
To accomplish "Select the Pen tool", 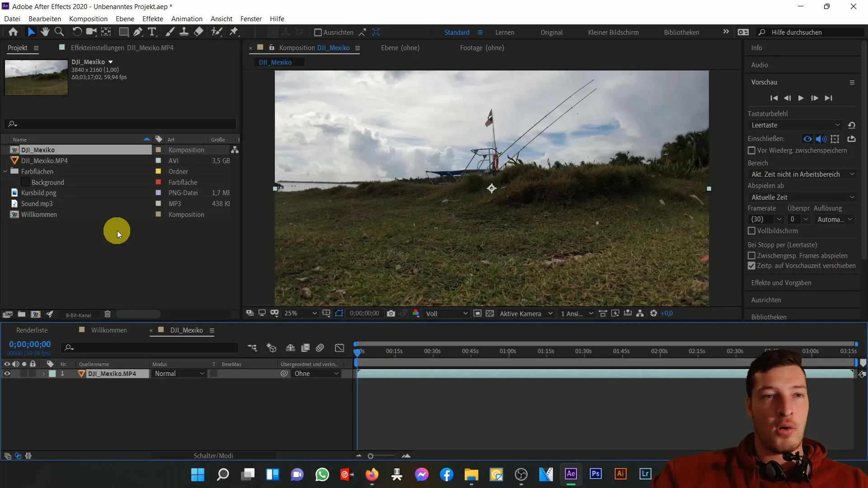I will click(138, 32).
